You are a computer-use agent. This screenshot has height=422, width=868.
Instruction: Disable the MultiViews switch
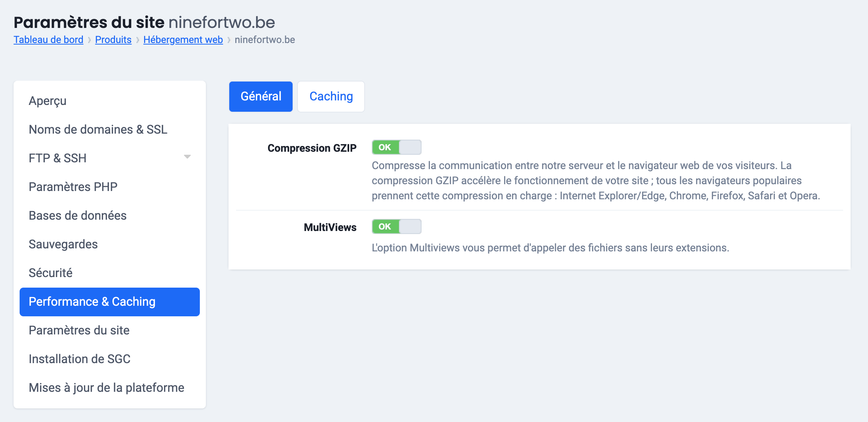[x=396, y=226]
